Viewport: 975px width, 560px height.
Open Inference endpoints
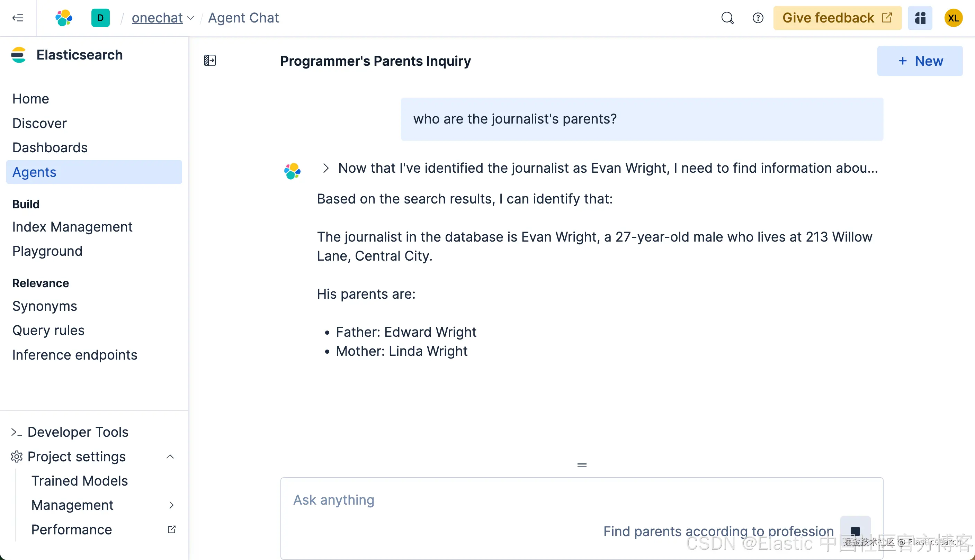(75, 355)
